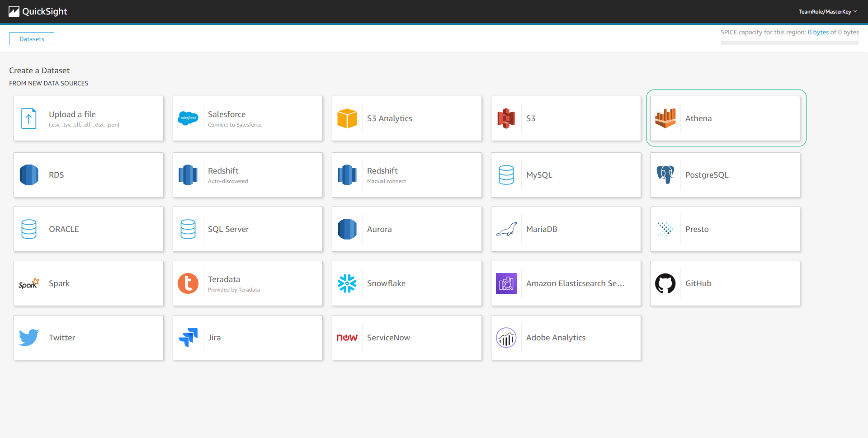Image resolution: width=868 pixels, height=438 pixels.
Task: Click the '0 bytes' SPICE capacity link
Action: 818,32
